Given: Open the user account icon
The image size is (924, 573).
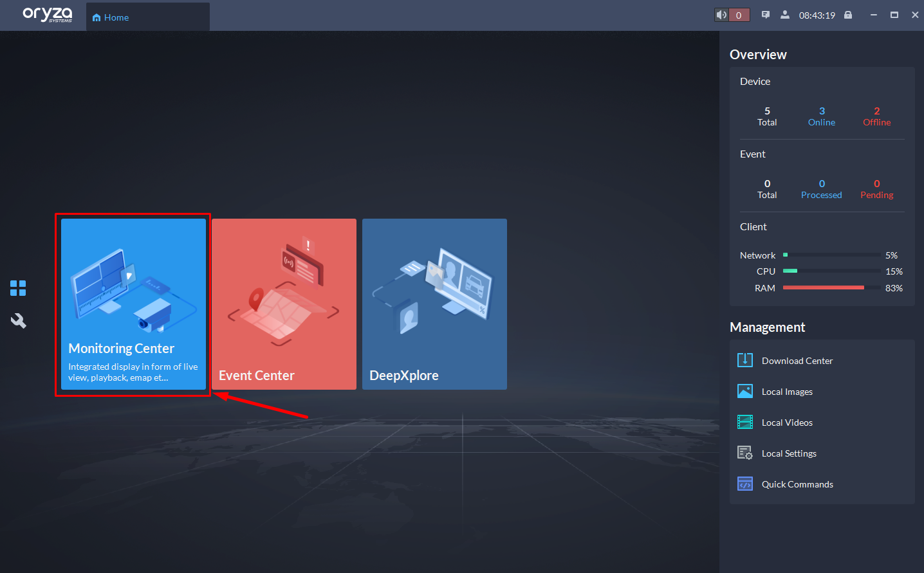Looking at the screenshot, I should [x=785, y=15].
